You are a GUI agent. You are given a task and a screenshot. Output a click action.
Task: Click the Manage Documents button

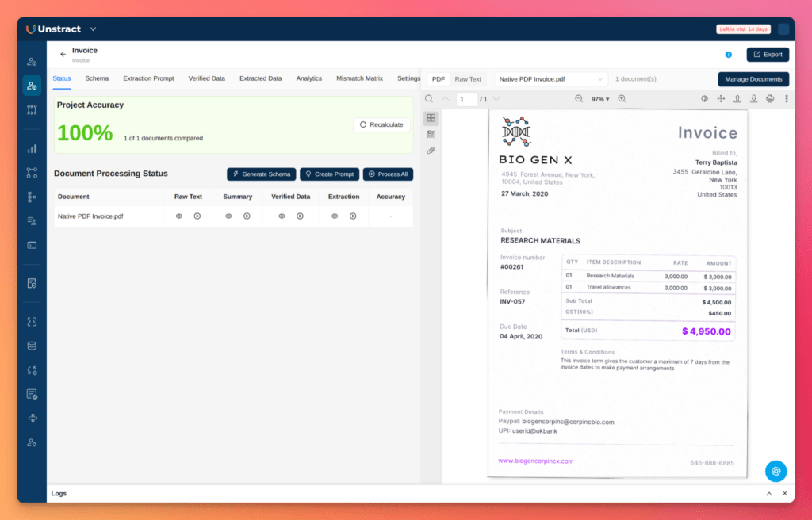(x=753, y=79)
